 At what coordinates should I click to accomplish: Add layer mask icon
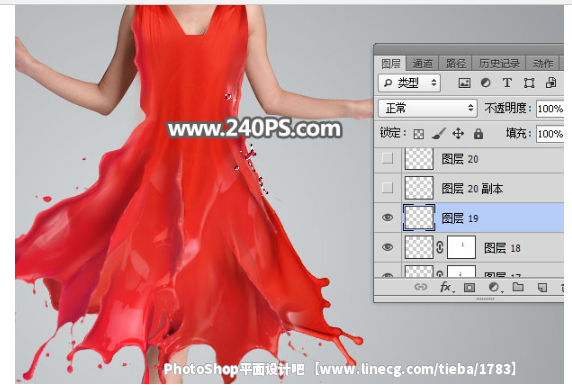pos(469,287)
